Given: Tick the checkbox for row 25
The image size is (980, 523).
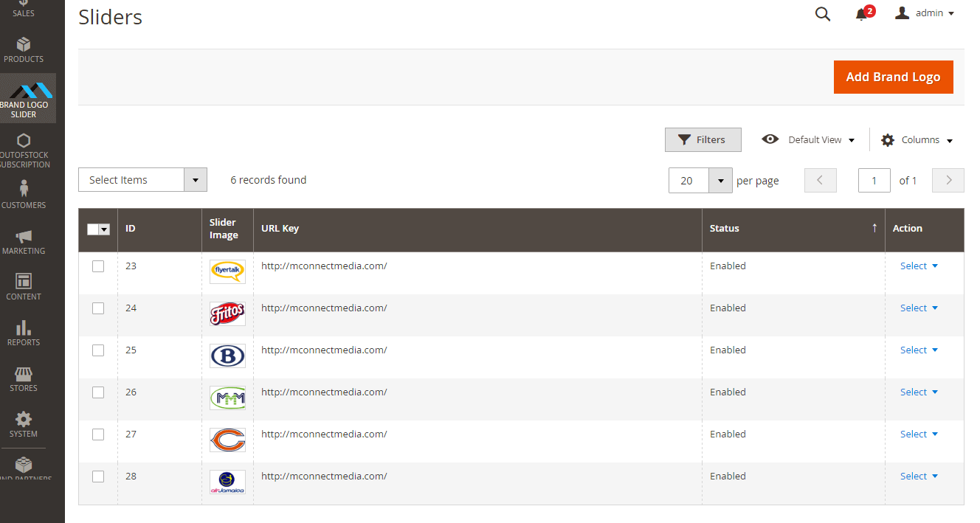Looking at the screenshot, I should pyautogui.click(x=98, y=350).
